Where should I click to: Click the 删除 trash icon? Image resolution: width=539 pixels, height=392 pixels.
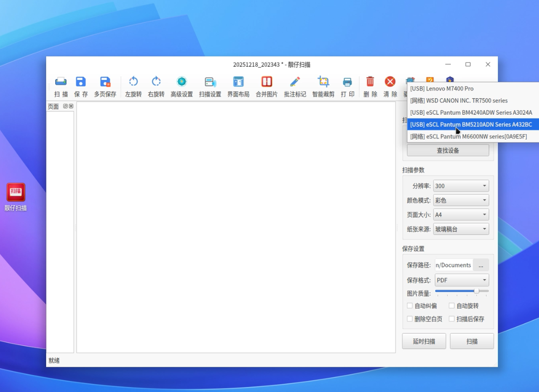[370, 86]
